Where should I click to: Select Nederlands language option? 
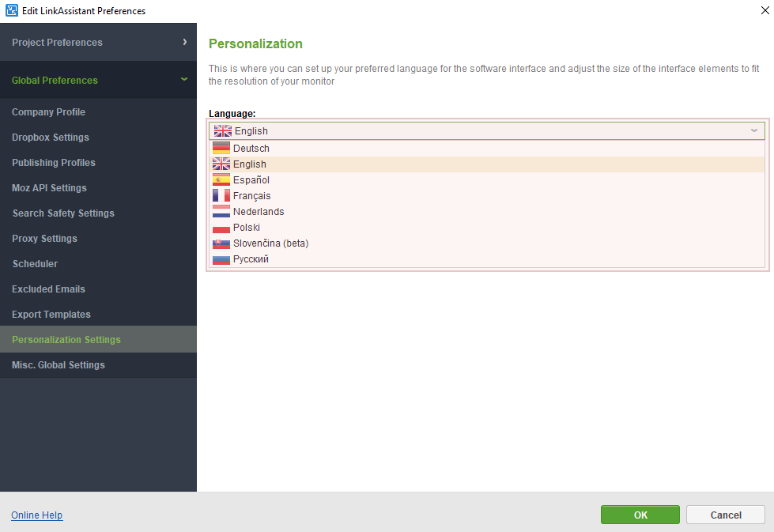click(x=487, y=211)
